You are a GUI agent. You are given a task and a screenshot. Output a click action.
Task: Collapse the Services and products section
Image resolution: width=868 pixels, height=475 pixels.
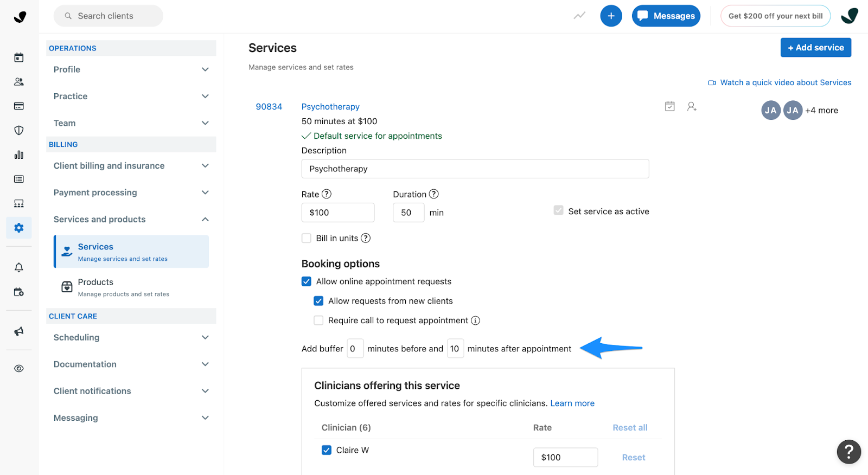[x=131, y=219]
